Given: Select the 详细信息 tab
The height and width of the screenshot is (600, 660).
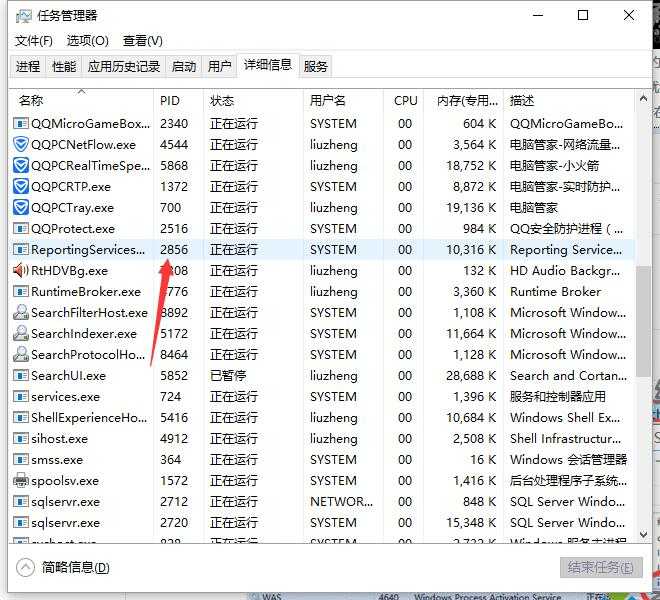Looking at the screenshot, I should click(268, 65).
